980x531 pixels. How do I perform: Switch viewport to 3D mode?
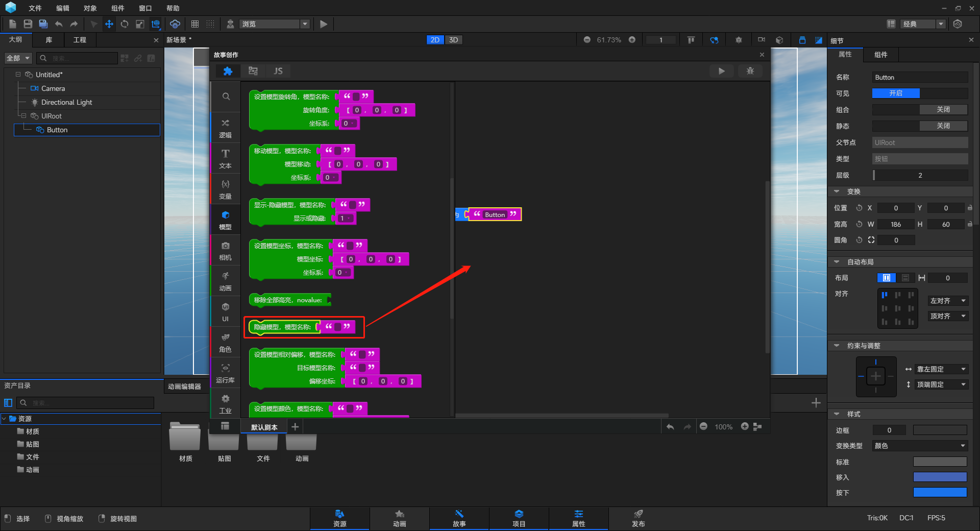click(453, 40)
